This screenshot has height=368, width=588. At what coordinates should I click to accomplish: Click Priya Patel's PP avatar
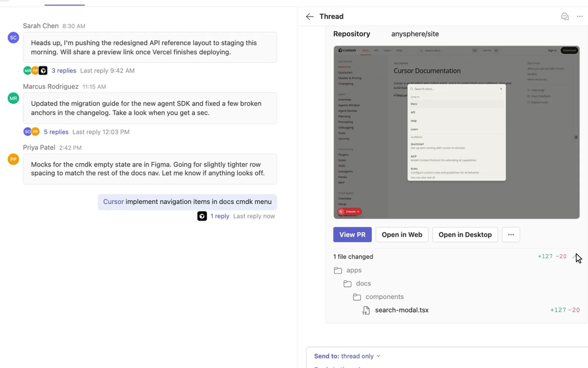click(14, 159)
